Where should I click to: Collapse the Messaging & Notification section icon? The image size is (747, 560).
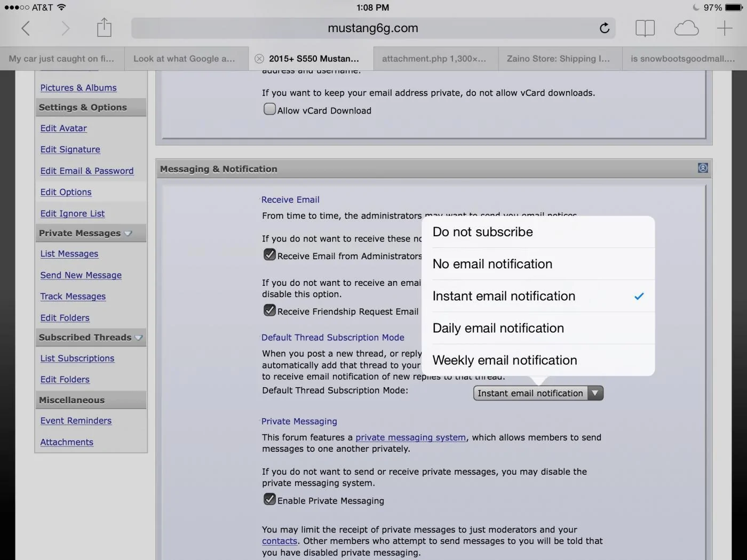(703, 168)
